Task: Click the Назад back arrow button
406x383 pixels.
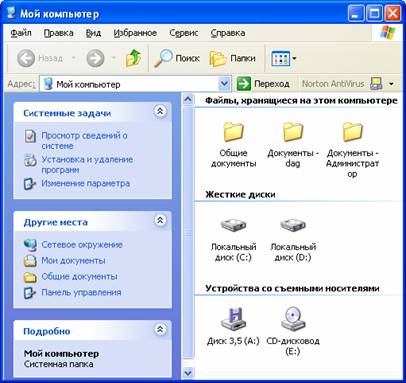Action: [40, 58]
